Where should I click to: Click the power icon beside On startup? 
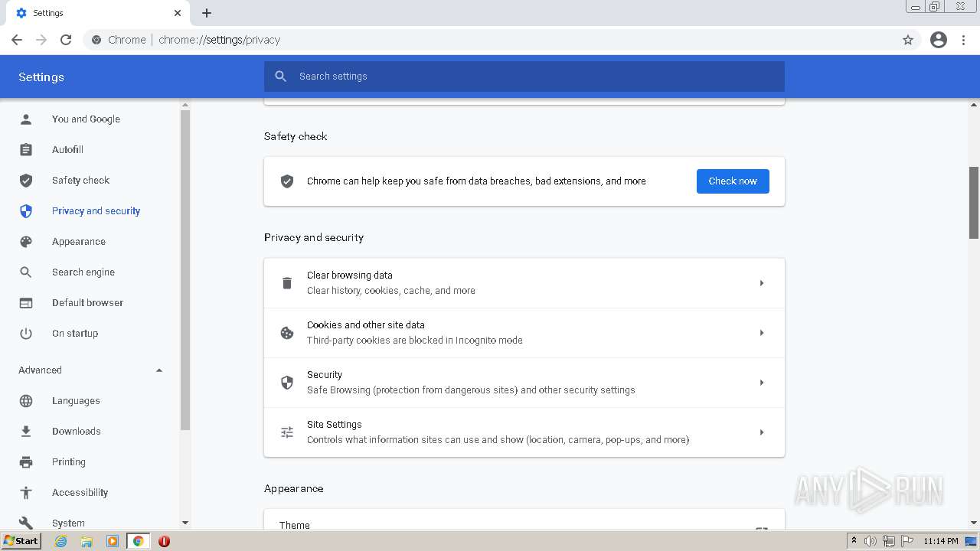pos(26,334)
